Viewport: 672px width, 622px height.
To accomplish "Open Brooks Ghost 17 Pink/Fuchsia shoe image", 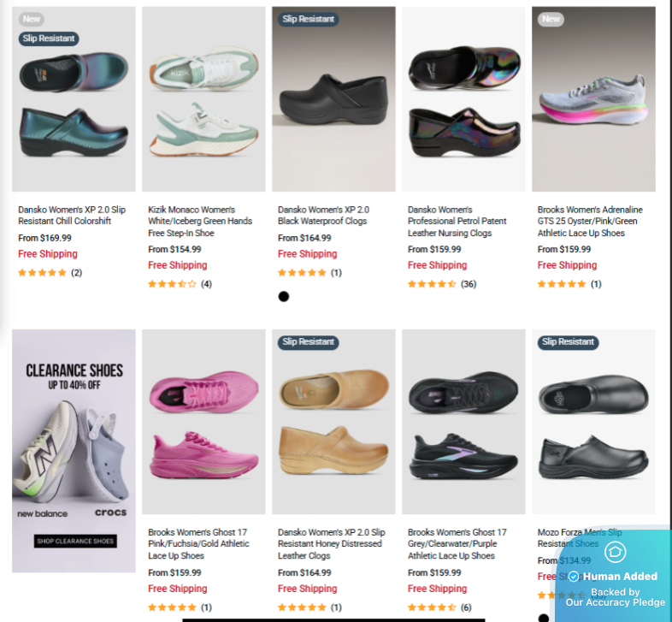I will point(203,422).
